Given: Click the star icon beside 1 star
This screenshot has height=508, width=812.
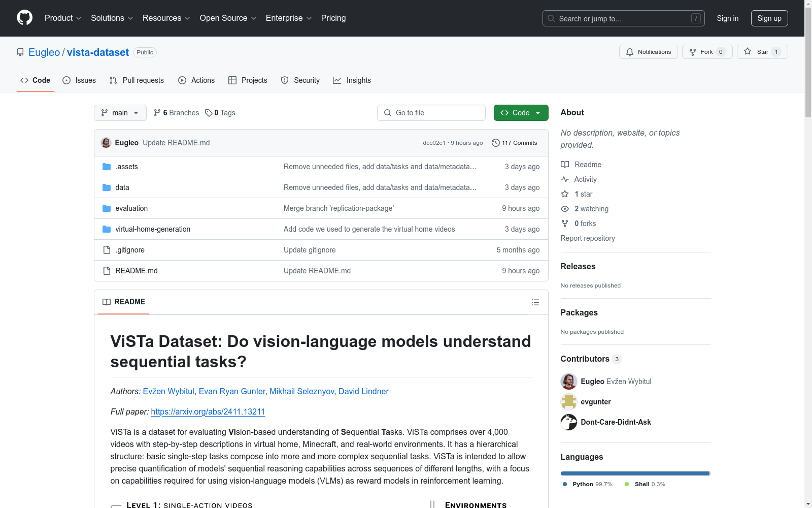Looking at the screenshot, I should click(x=565, y=194).
